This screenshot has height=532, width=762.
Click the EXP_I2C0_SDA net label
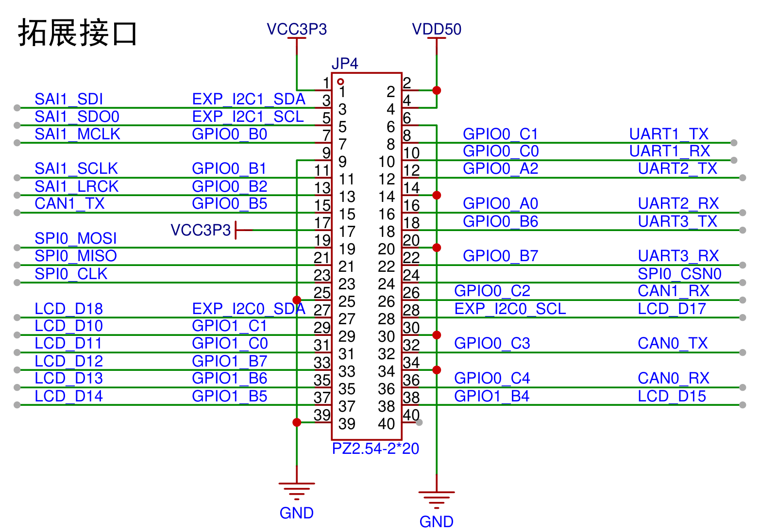click(249, 309)
